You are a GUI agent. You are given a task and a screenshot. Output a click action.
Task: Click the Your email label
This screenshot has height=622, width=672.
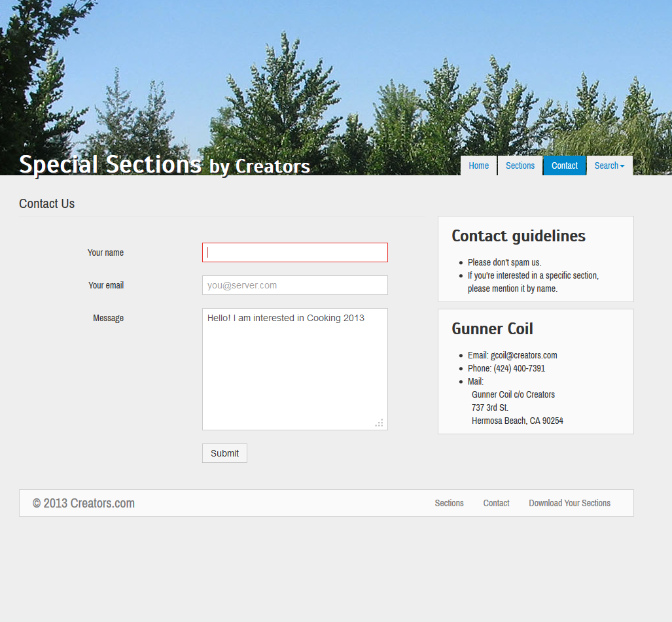coord(106,285)
